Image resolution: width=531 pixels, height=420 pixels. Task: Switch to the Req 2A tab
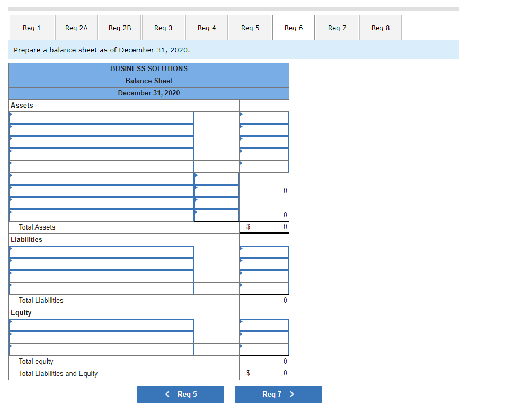pyautogui.click(x=76, y=27)
